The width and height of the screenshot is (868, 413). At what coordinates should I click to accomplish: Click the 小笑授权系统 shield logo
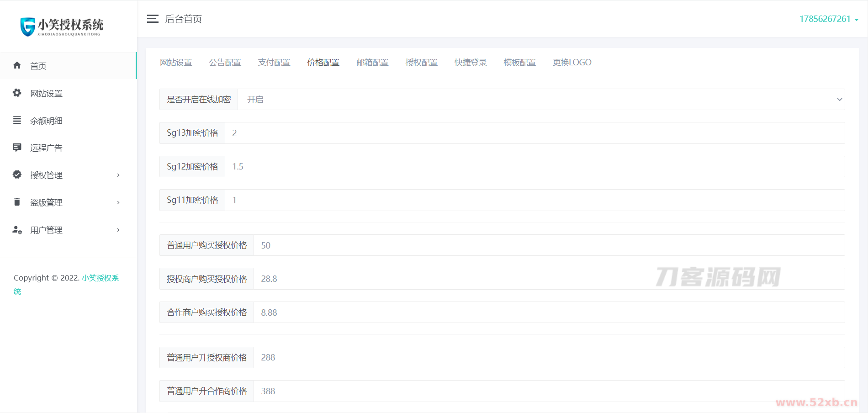[28, 26]
